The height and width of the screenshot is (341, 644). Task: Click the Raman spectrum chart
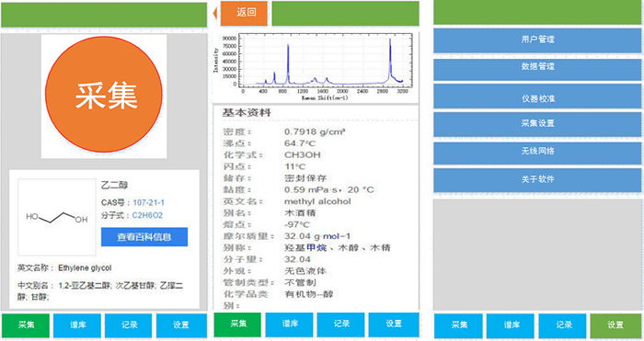(316, 67)
